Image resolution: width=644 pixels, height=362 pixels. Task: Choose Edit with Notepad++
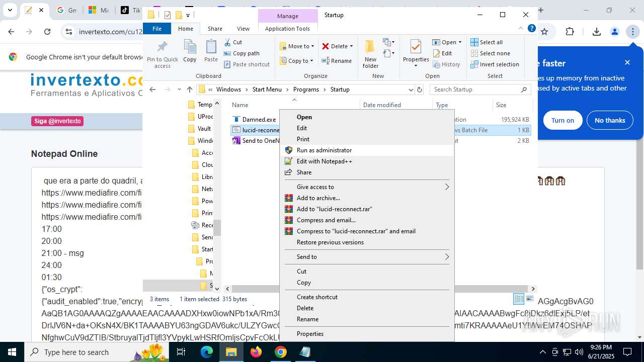click(x=367, y=161)
